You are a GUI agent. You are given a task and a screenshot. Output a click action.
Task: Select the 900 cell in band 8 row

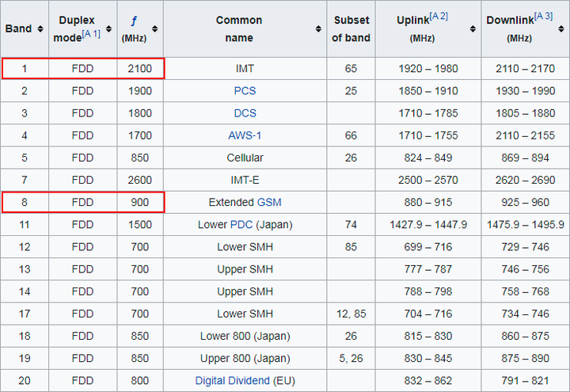(140, 202)
